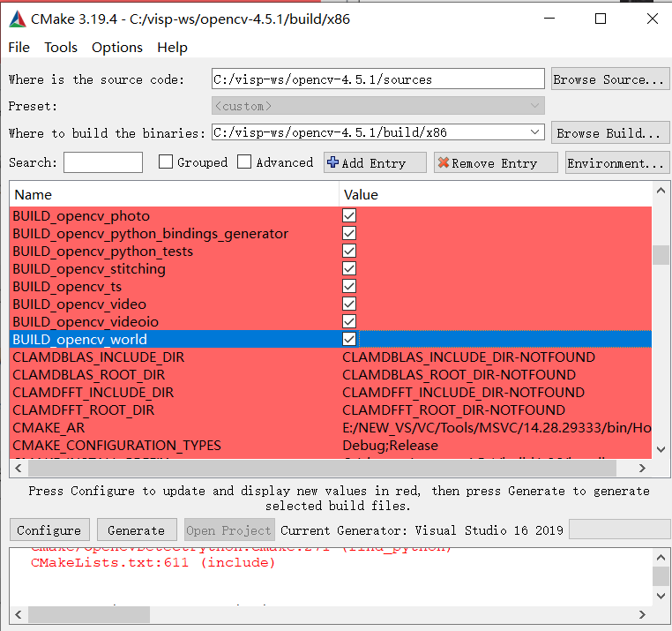Click output log horizontal scrollbar thumb

89,614
